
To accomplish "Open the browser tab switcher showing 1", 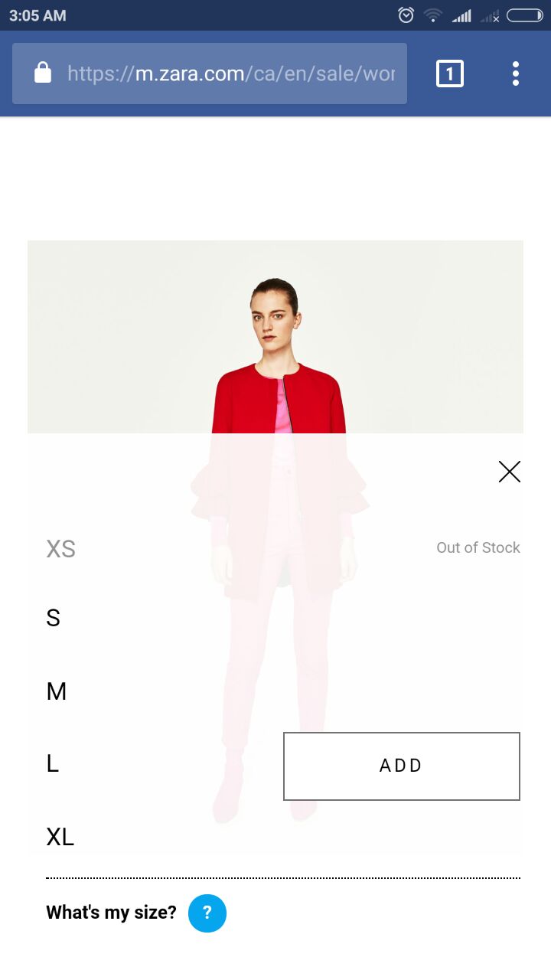I will point(450,73).
